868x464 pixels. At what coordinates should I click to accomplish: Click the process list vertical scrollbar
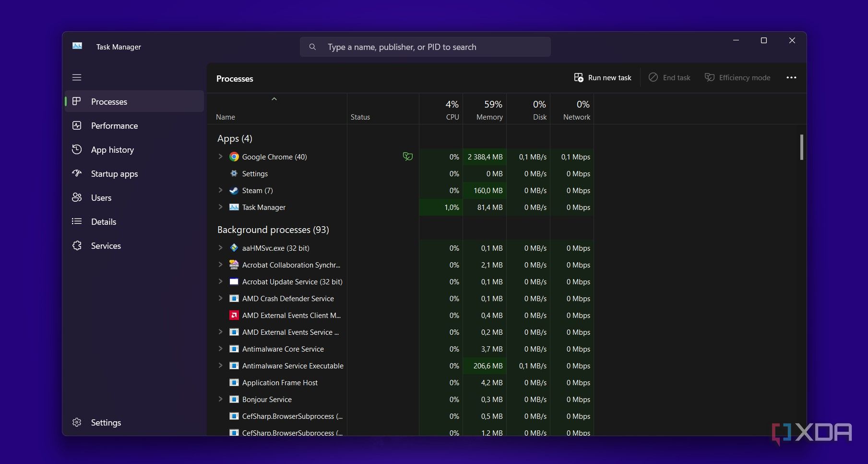click(x=801, y=147)
